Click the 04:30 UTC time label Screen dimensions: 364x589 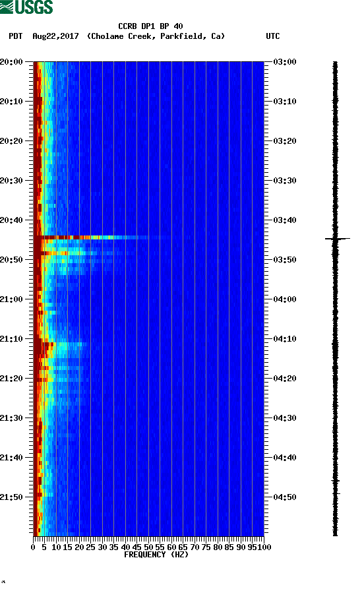click(x=285, y=418)
